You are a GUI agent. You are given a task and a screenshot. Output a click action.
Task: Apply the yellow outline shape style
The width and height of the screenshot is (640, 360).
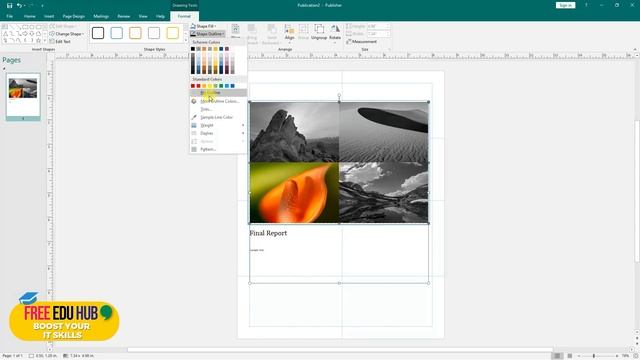173,33
